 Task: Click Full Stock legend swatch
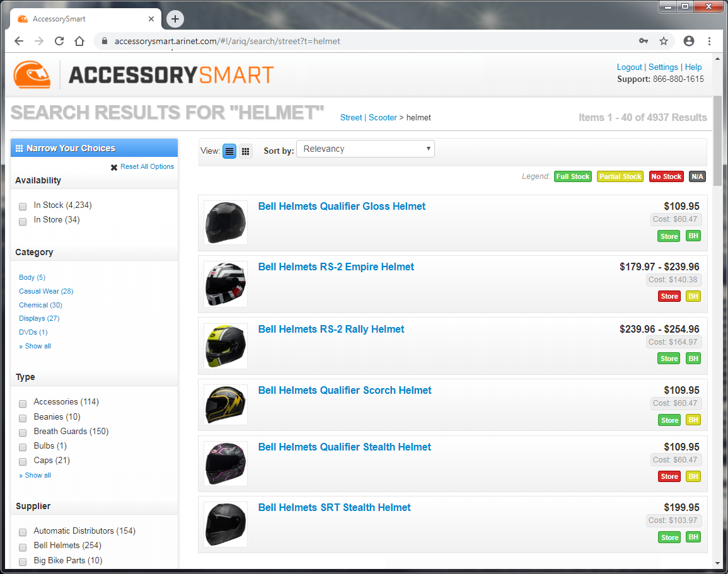click(572, 176)
